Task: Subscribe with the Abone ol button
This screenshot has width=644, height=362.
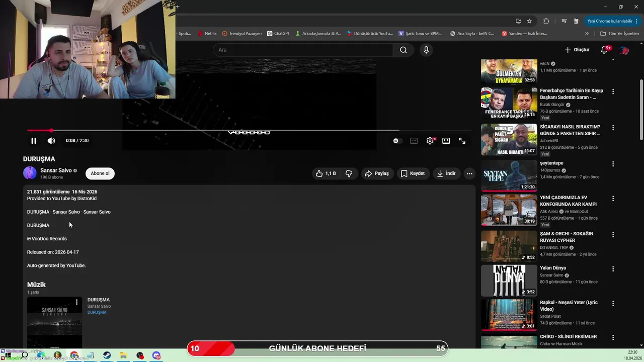Action: click(x=100, y=173)
